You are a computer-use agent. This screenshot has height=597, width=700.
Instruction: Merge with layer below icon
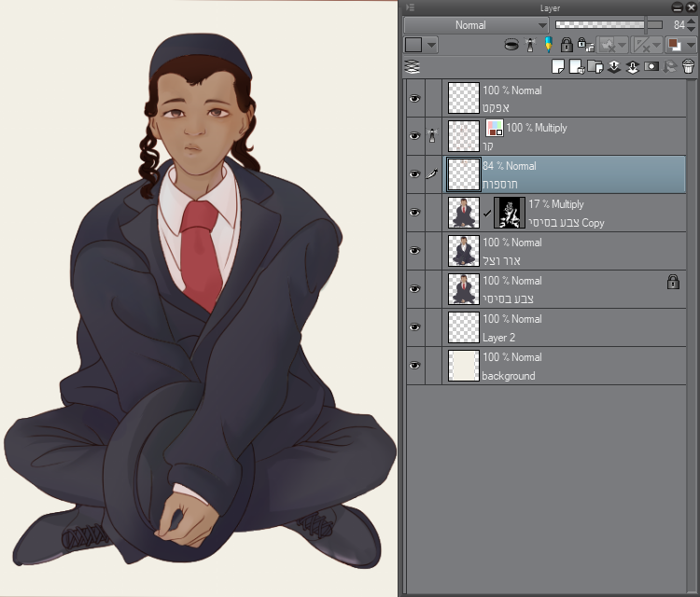click(x=632, y=66)
